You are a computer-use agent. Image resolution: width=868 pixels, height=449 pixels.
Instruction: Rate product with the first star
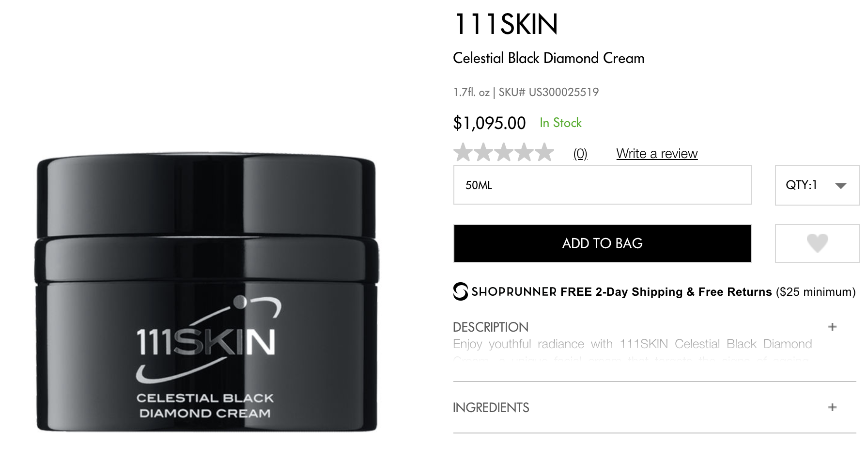tap(464, 152)
